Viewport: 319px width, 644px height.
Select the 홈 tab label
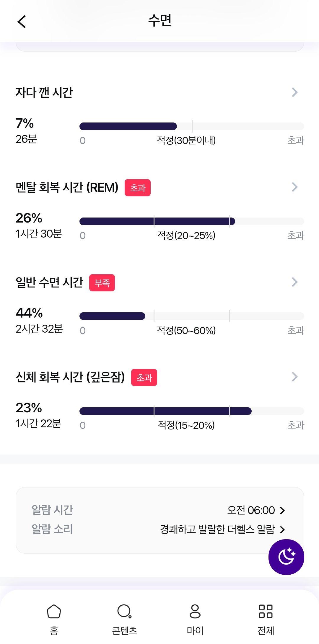coord(54,631)
